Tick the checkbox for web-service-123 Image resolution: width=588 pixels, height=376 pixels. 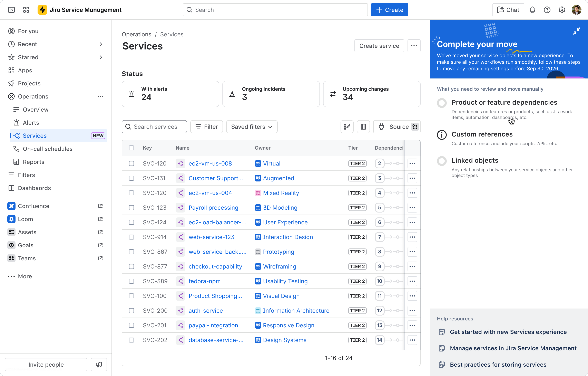tap(132, 237)
